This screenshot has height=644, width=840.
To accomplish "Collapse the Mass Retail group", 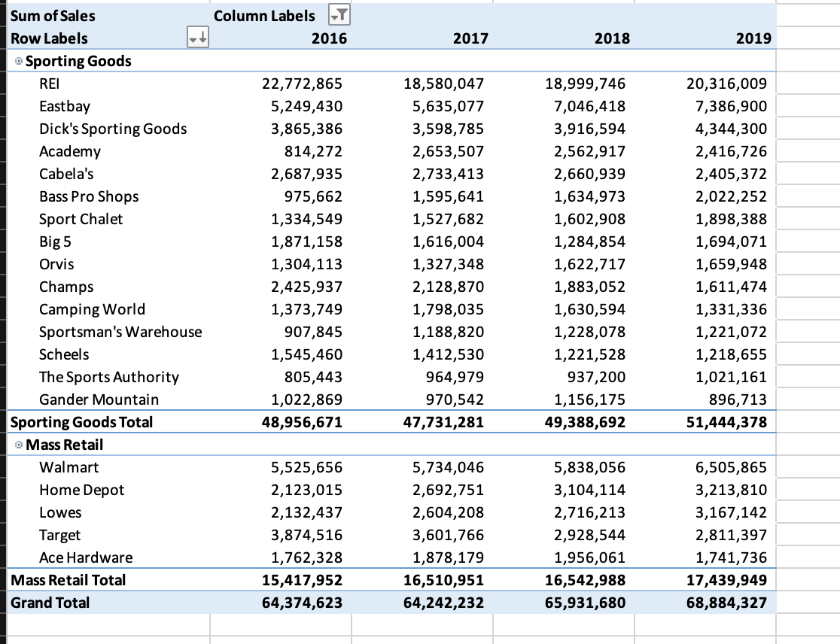I will [x=19, y=445].
